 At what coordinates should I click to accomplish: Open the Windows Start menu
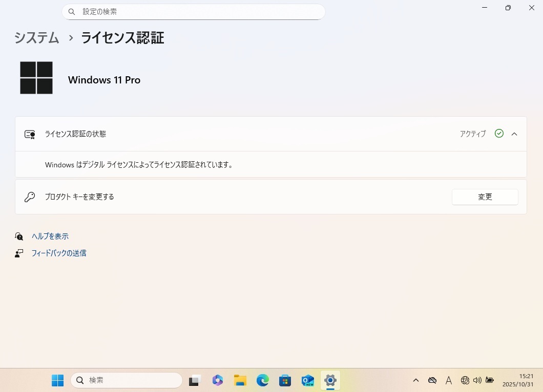(57, 380)
